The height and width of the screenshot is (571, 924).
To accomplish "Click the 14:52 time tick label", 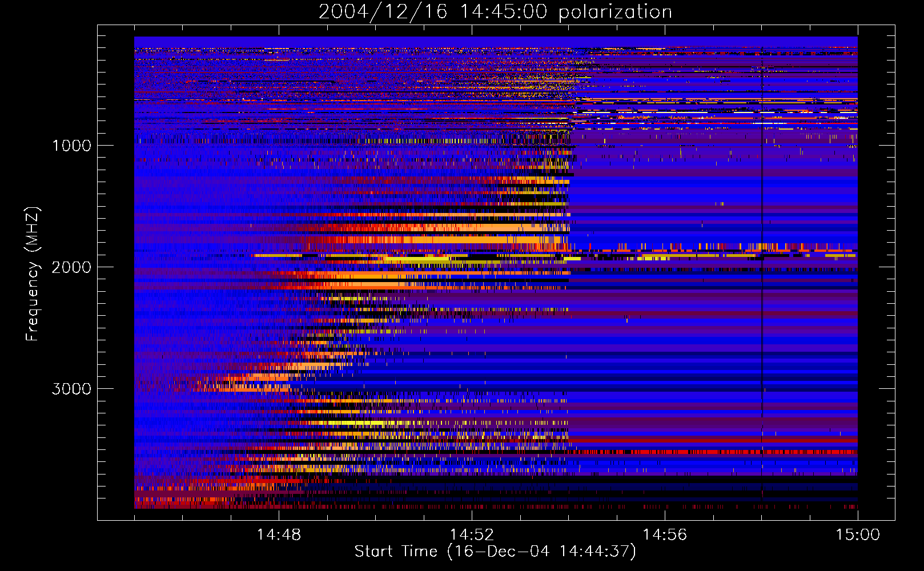I will click(x=472, y=535).
